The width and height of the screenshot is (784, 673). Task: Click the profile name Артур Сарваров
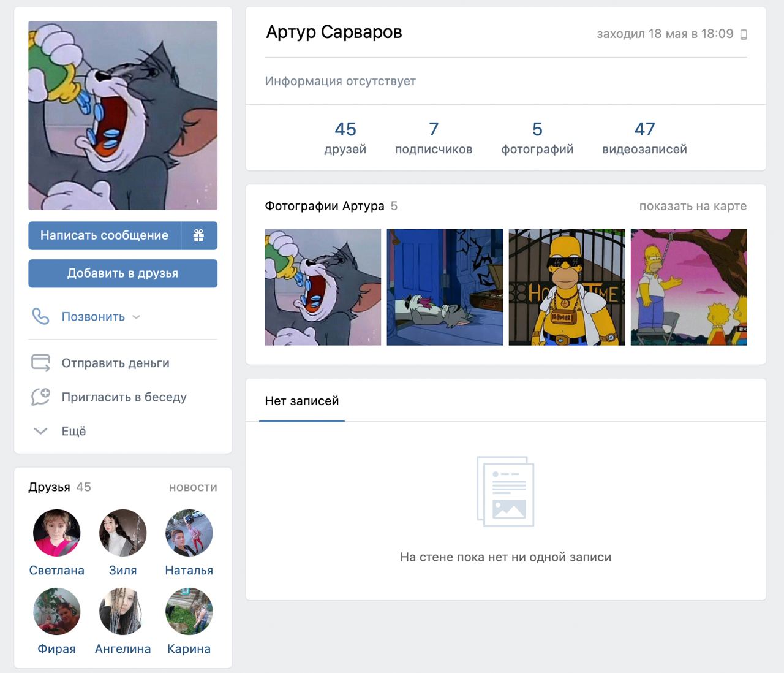(x=334, y=32)
